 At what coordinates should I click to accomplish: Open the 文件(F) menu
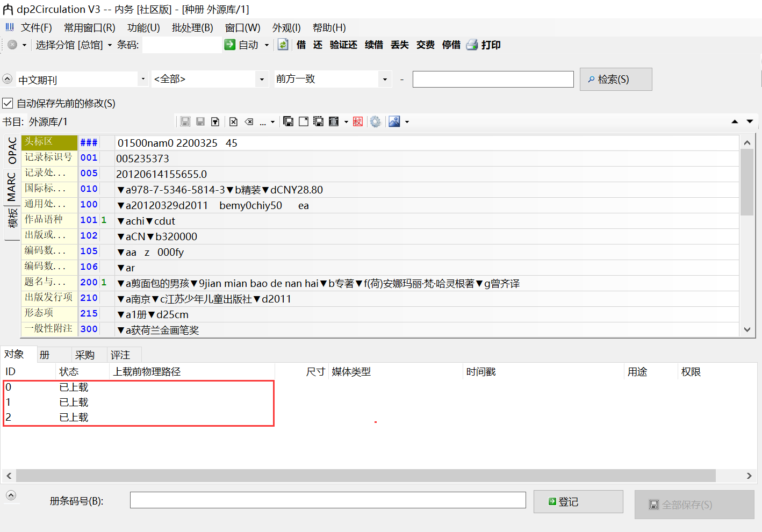(x=36, y=27)
